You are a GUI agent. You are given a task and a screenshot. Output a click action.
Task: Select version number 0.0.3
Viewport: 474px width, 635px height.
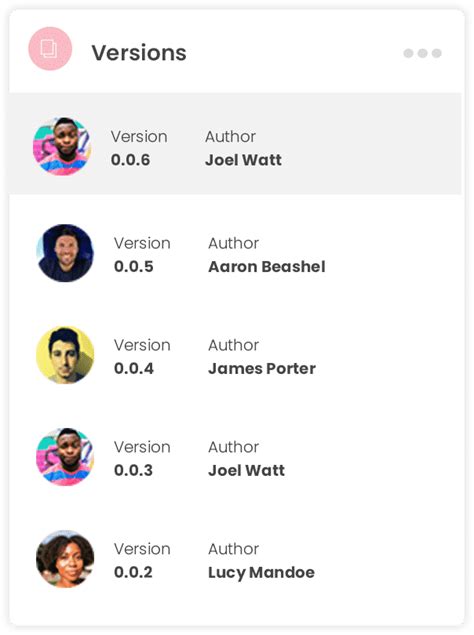point(133,470)
